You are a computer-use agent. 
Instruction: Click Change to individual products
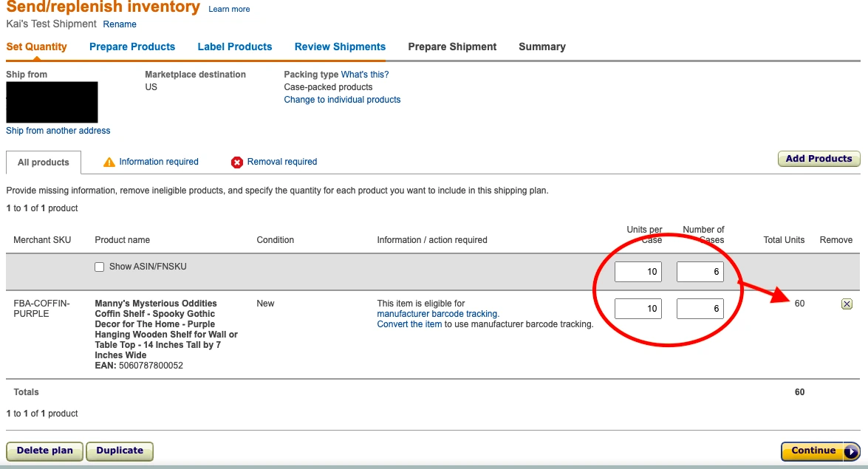342,100
